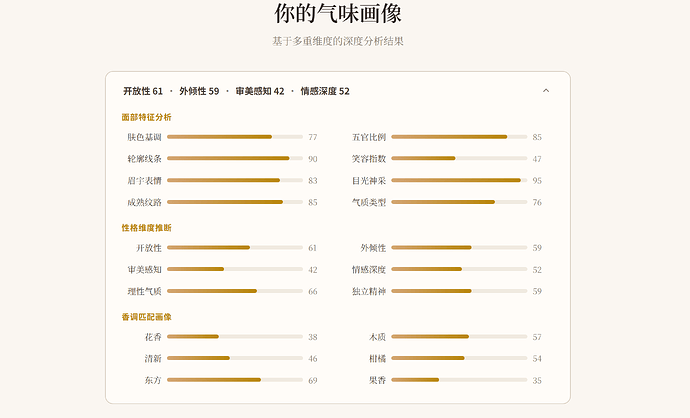Click the 理性气质 progress bar
This screenshot has height=418, width=690.
(x=235, y=291)
